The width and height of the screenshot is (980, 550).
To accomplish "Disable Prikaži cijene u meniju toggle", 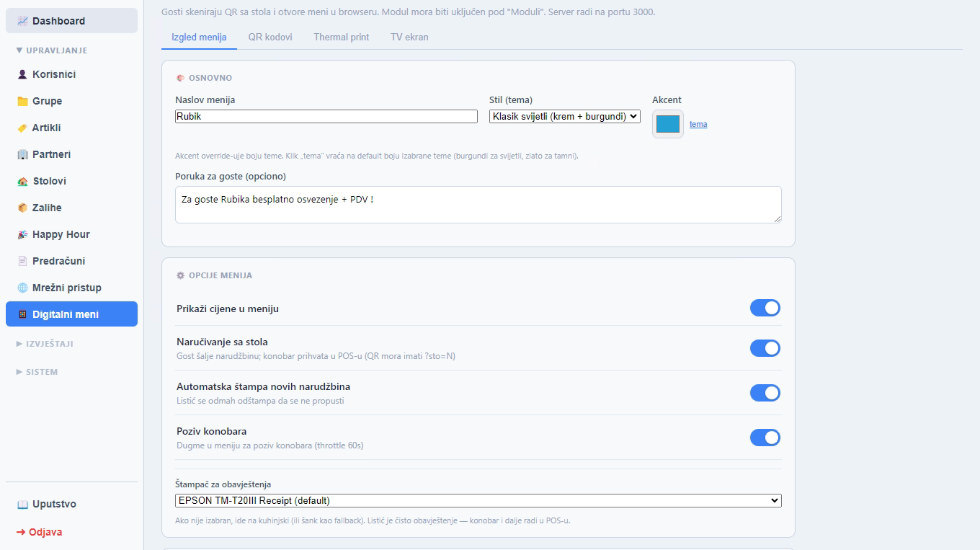I will coord(765,309).
